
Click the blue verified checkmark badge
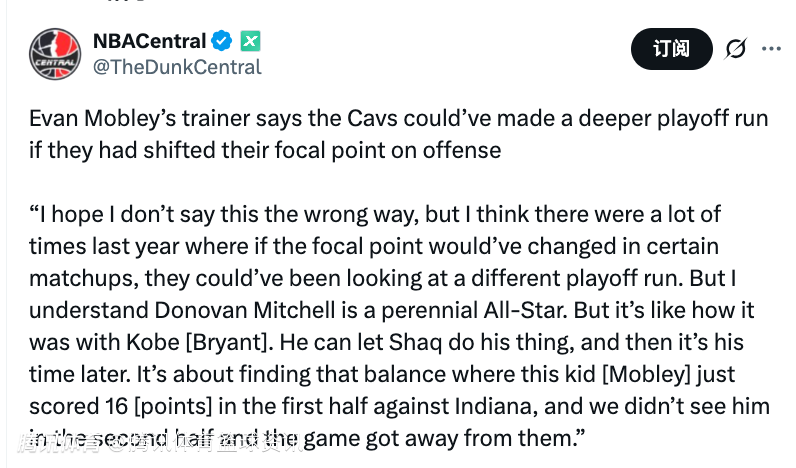(x=222, y=41)
